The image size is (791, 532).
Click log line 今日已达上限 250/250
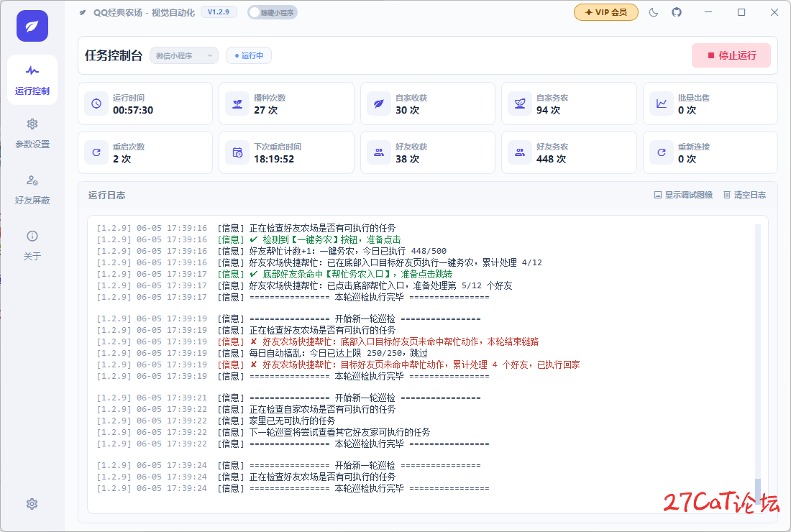pos(262,353)
